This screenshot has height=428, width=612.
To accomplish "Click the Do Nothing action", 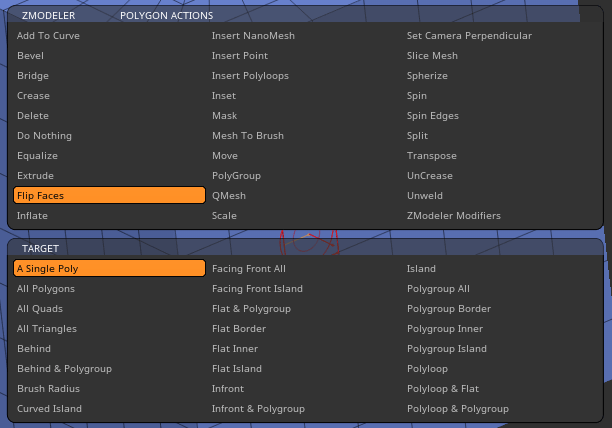I will (x=44, y=136).
